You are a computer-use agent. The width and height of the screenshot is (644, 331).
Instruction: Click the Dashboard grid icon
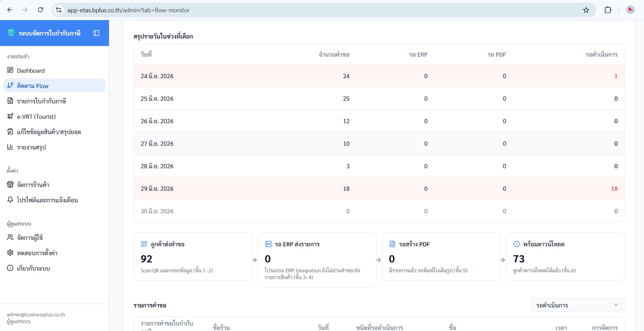(x=10, y=70)
